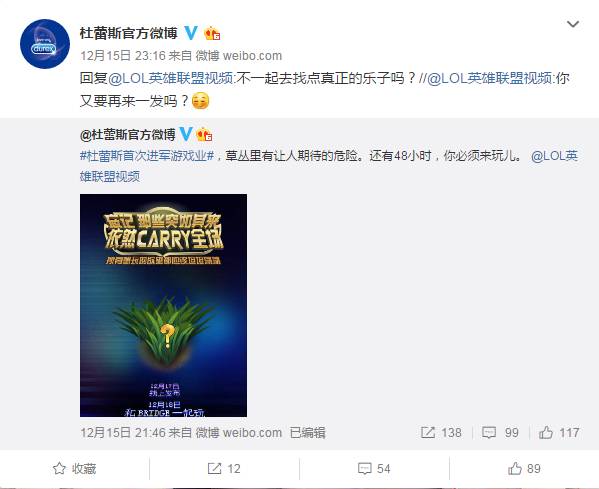Image resolution: width=599 pixels, height=489 pixels.
Task: Click the verified V badge in the quoted post
Action: [186, 134]
